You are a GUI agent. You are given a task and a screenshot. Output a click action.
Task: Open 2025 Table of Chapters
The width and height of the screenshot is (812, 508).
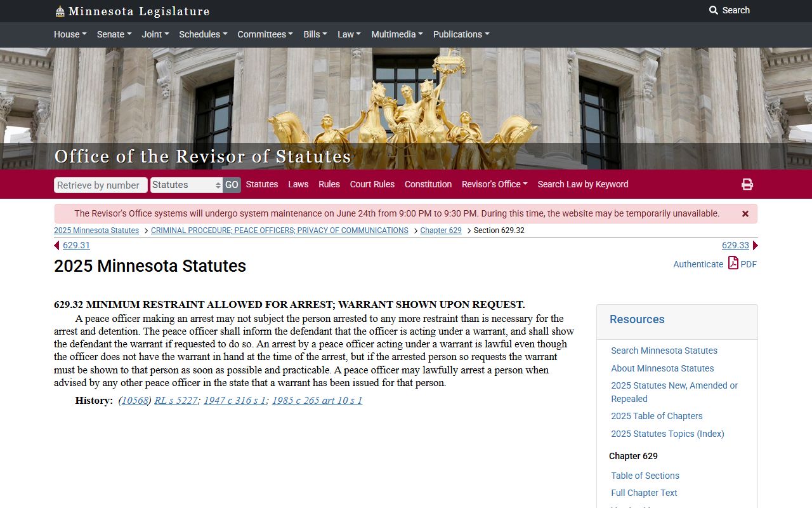(x=657, y=416)
